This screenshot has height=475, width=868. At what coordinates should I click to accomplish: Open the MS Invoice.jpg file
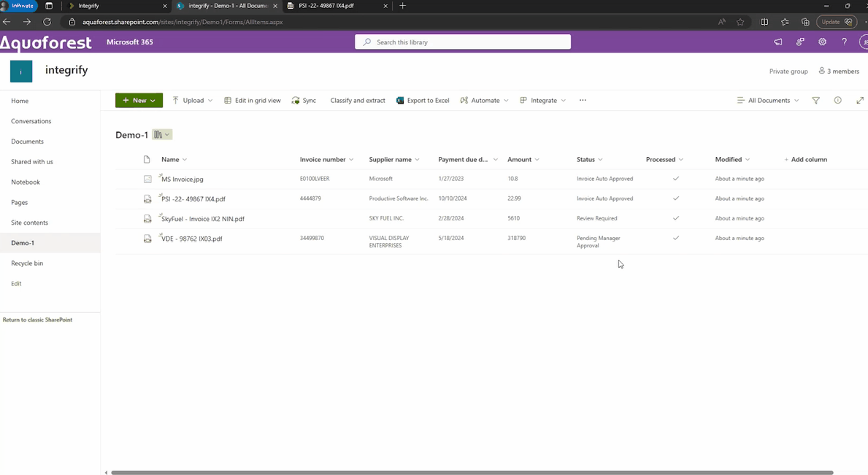(183, 179)
